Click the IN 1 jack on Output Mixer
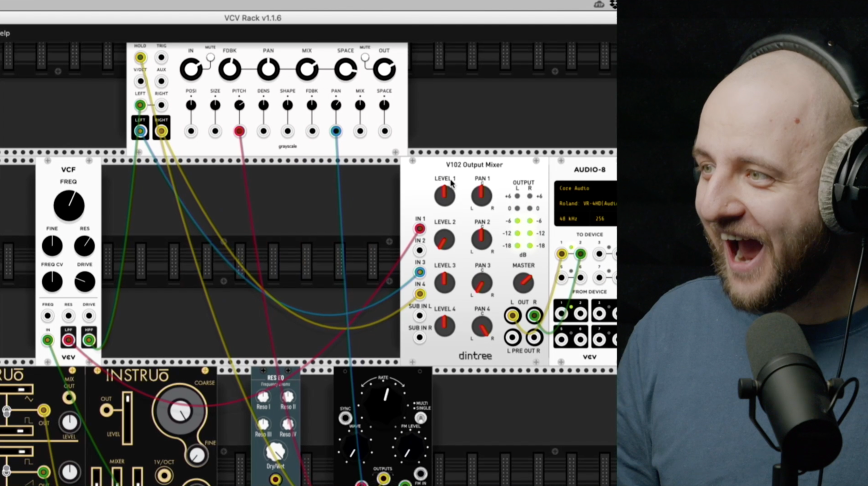The height and width of the screenshot is (486, 868). tap(420, 228)
